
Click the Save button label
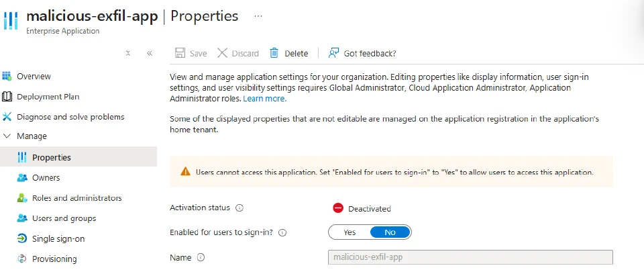tap(199, 54)
